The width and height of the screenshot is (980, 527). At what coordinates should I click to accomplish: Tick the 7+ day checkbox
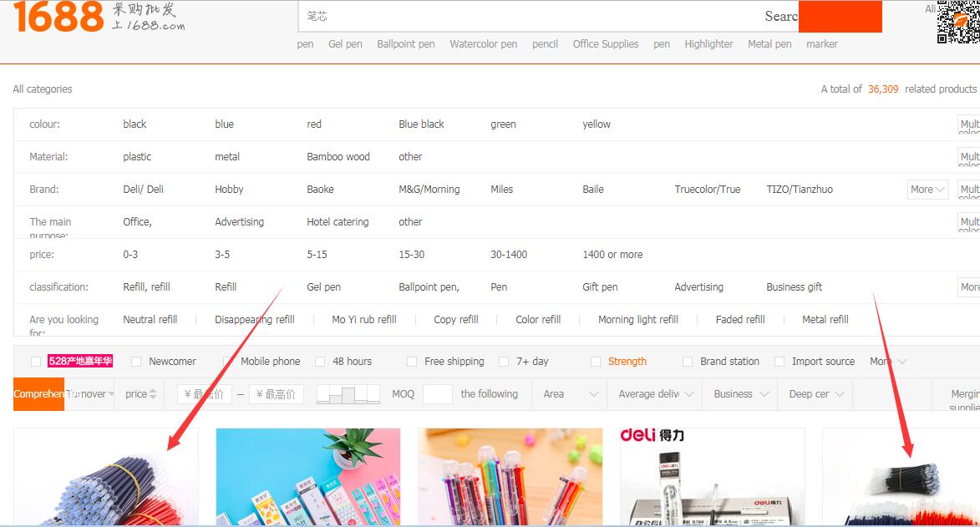504,362
